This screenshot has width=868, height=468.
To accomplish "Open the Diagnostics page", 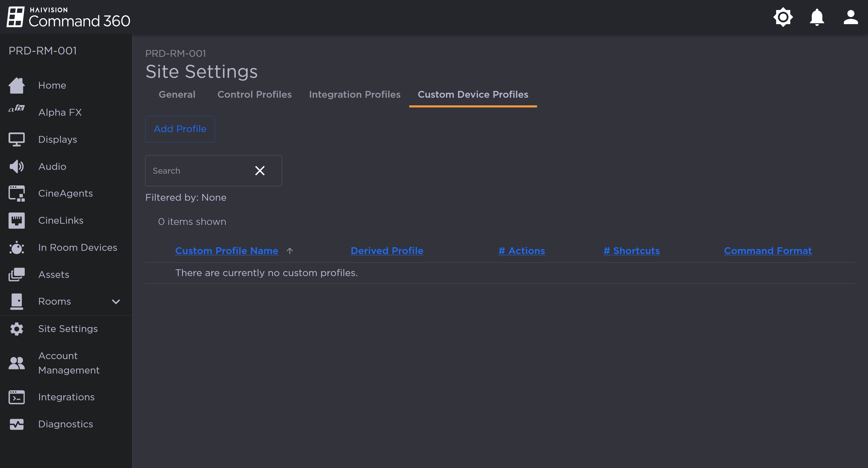I will coord(66,424).
